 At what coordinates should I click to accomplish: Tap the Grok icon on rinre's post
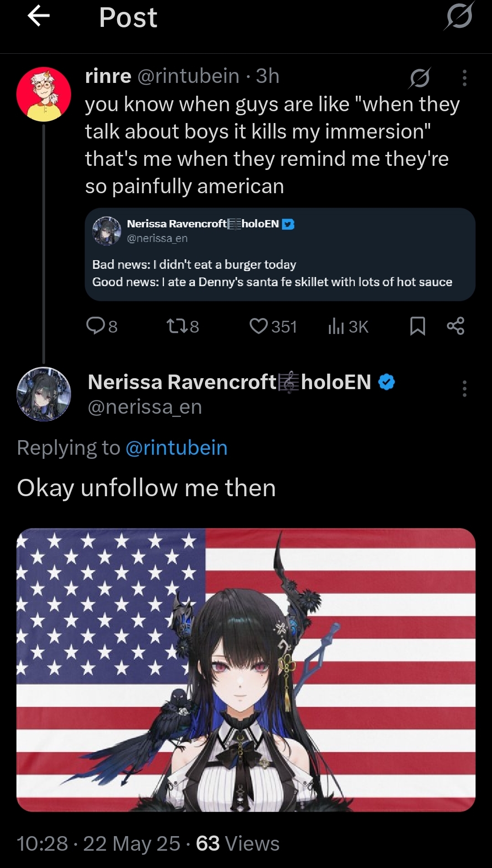420,77
